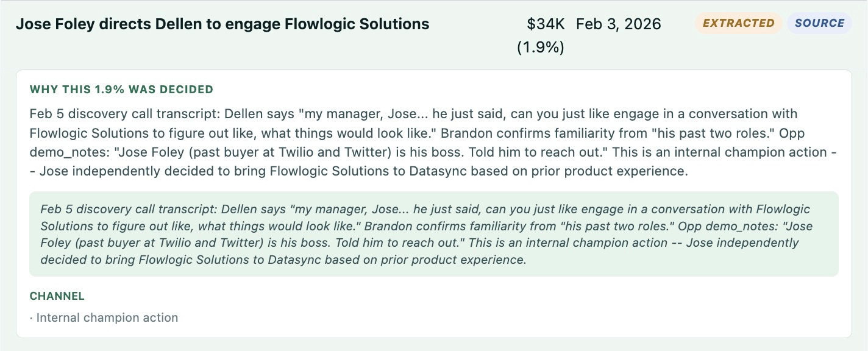The image size is (868, 351).
Task: Select the $34K amount value
Action: tap(546, 24)
